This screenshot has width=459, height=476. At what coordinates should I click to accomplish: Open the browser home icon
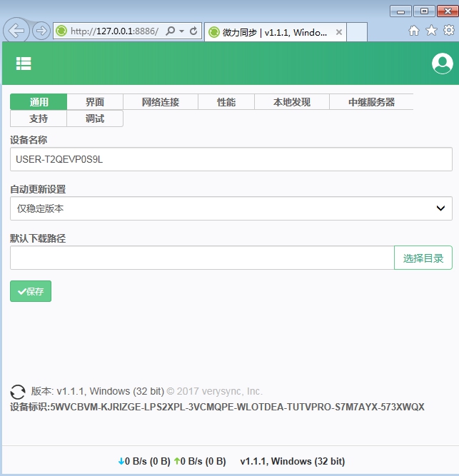[x=413, y=31]
